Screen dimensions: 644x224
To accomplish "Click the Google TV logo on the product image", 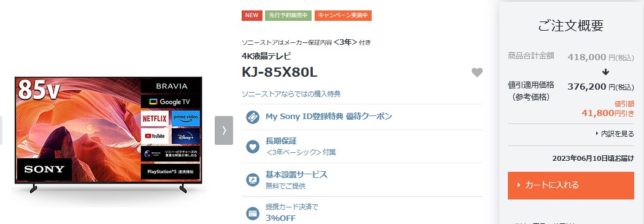I will coord(171,101).
